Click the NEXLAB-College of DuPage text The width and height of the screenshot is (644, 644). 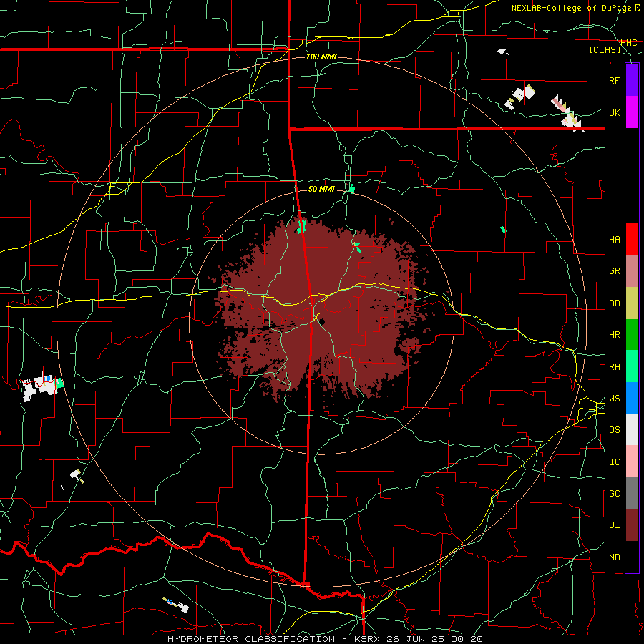click(572, 8)
